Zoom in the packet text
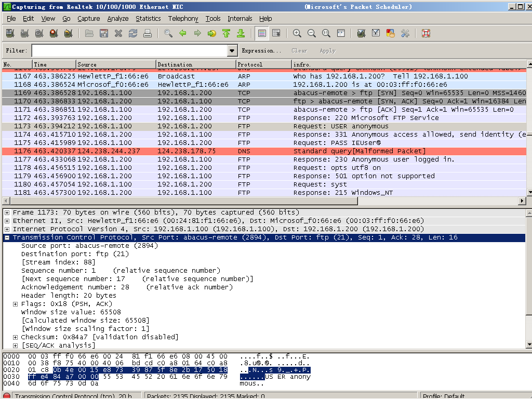The width and height of the screenshot is (532, 399). pyautogui.click(x=297, y=33)
